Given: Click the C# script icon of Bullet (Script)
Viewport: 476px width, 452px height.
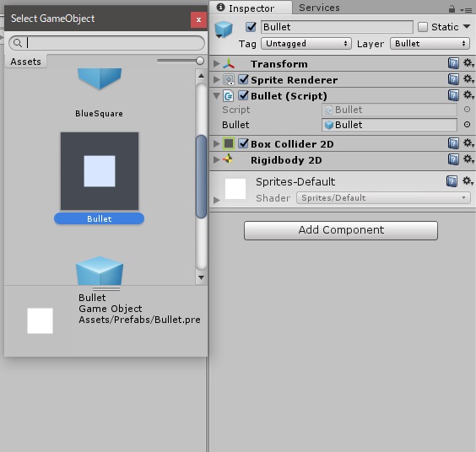Looking at the screenshot, I should coord(228,96).
